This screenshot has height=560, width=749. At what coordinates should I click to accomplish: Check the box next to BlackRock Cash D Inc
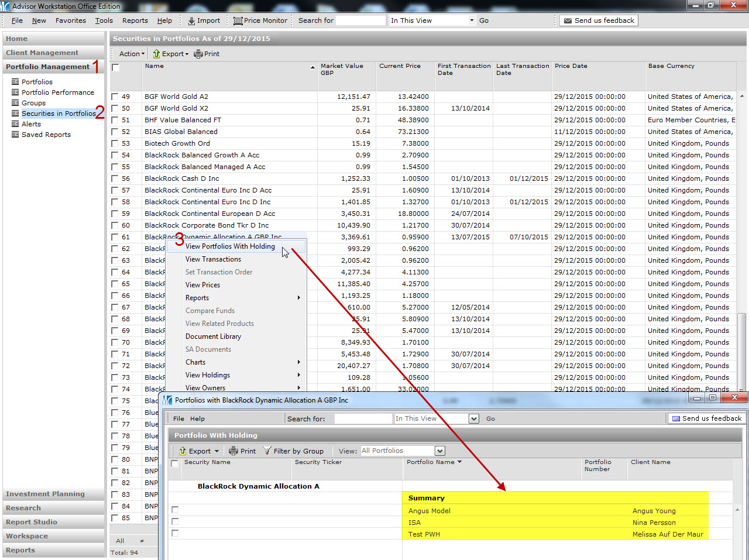coord(115,178)
